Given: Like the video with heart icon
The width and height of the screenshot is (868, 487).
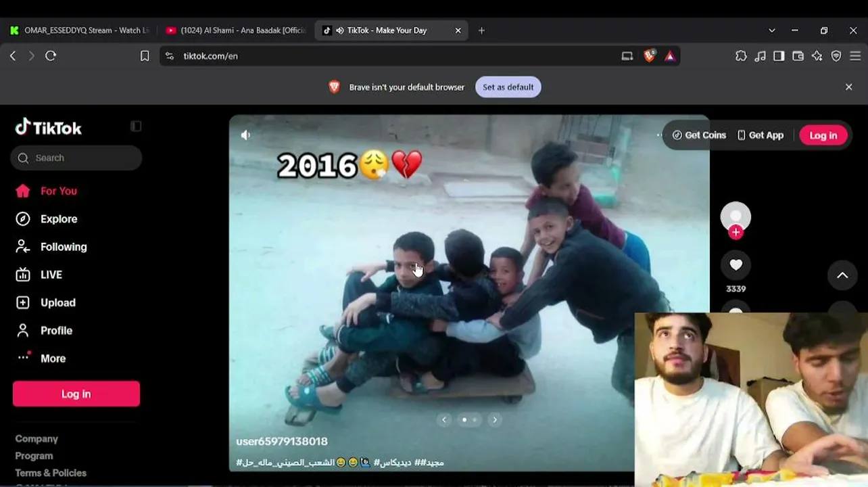Looking at the screenshot, I should click(x=736, y=265).
